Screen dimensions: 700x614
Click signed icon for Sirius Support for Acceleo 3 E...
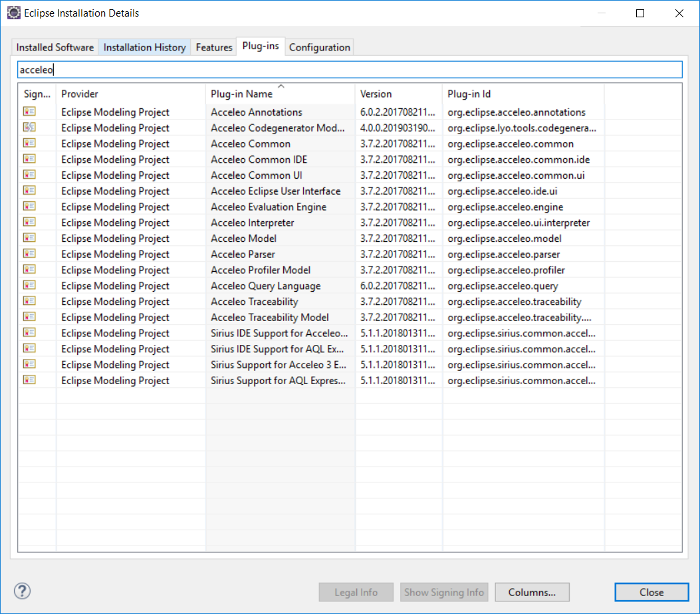[x=29, y=364]
